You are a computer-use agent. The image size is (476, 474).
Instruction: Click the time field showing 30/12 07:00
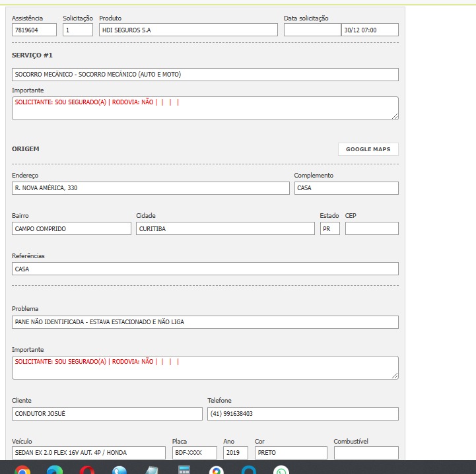coord(370,30)
